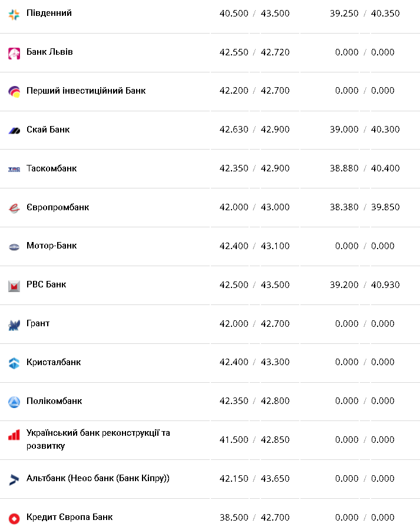Select Український банк реконструкції та розвитку
Image resolution: width=420 pixels, height=530 pixels.
click(x=98, y=439)
